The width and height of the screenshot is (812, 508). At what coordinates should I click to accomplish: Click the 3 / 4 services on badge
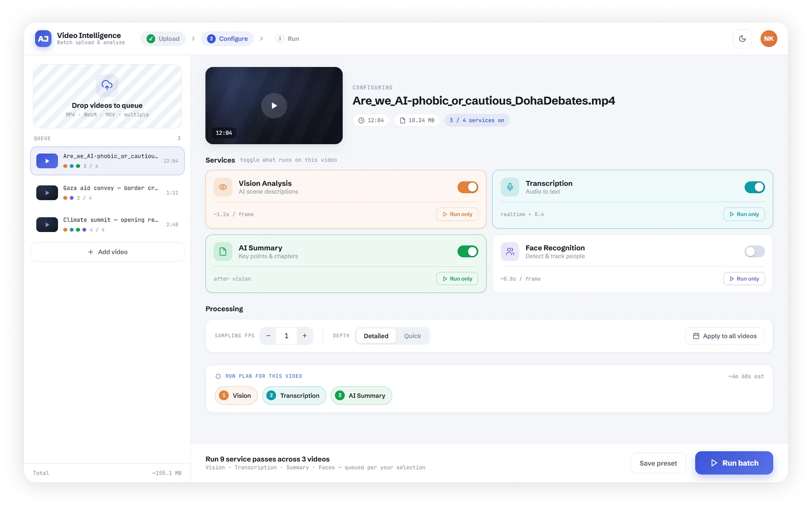click(477, 120)
